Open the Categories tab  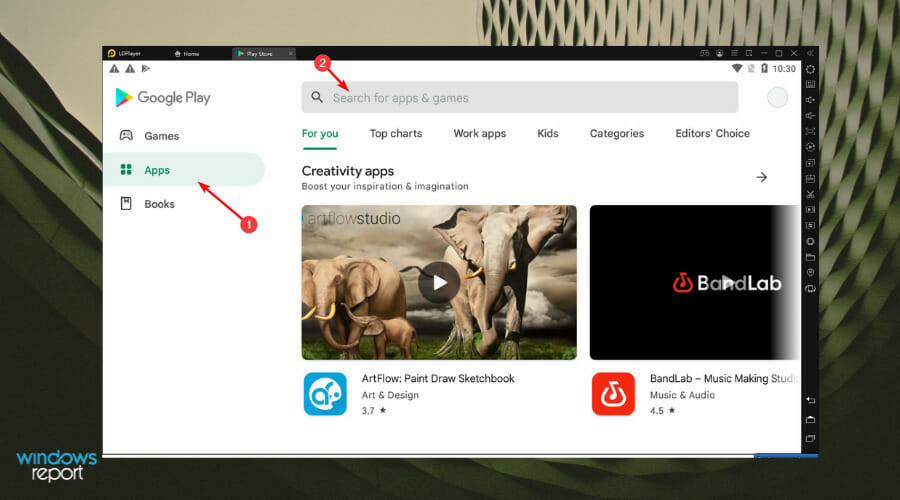point(616,133)
